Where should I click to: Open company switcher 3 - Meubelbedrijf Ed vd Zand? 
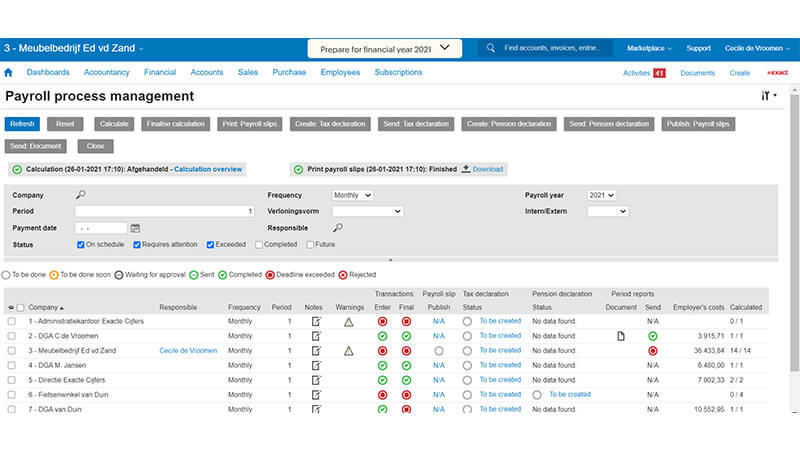[x=73, y=48]
